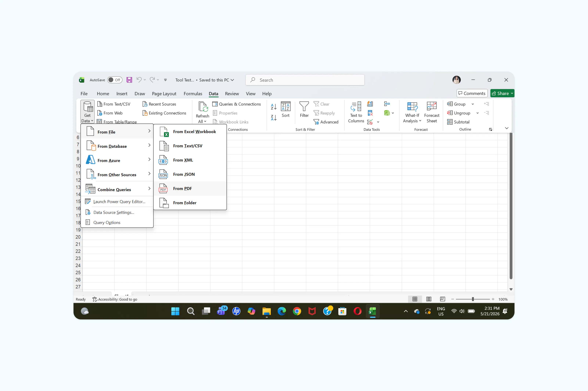Screen dimensions: 588x391
Task: Switch to the Formulas tab
Action: point(193,93)
